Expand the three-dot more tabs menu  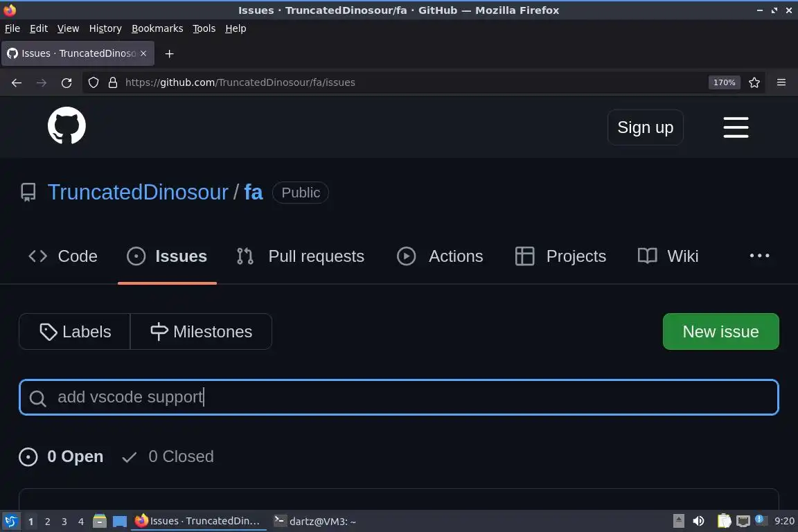tap(759, 256)
